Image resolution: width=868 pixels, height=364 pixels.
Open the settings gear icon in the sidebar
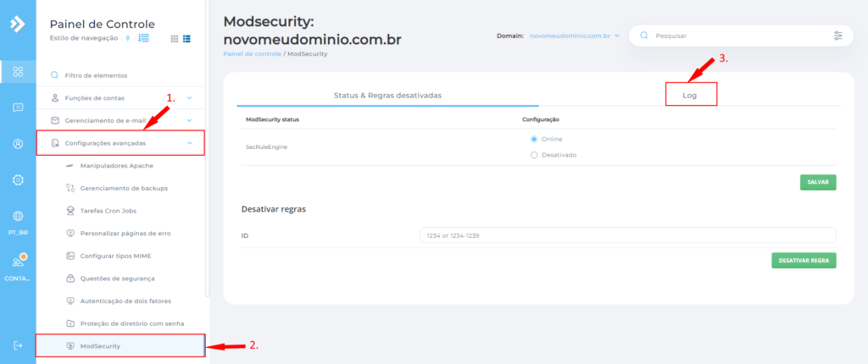click(x=18, y=179)
